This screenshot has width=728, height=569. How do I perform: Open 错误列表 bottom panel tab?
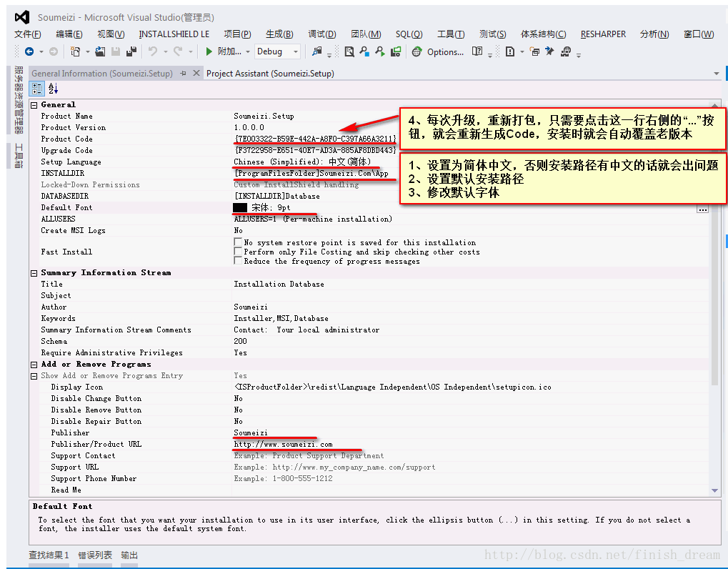[x=95, y=555]
